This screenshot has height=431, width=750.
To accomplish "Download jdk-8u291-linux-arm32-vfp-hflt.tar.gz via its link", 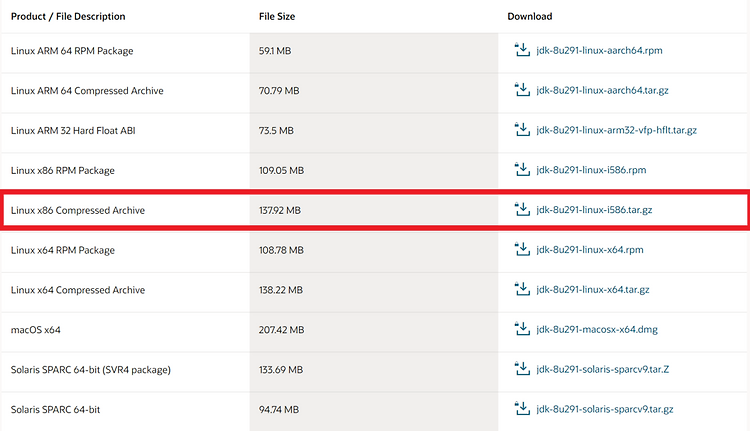I will click(x=617, y=130).
